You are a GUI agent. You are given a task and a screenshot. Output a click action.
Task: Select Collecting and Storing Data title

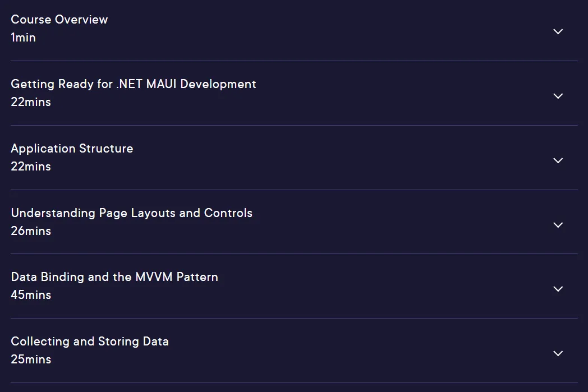coord(90,342)
